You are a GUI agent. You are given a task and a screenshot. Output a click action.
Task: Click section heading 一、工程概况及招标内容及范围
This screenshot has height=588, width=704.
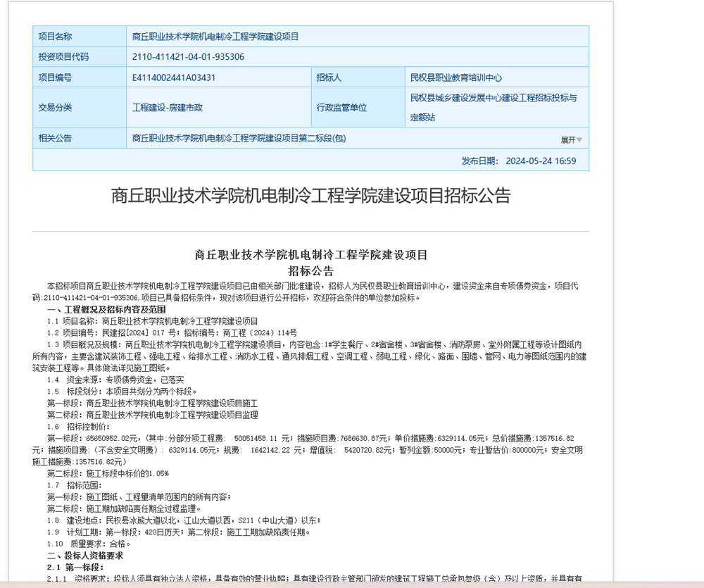106,310
